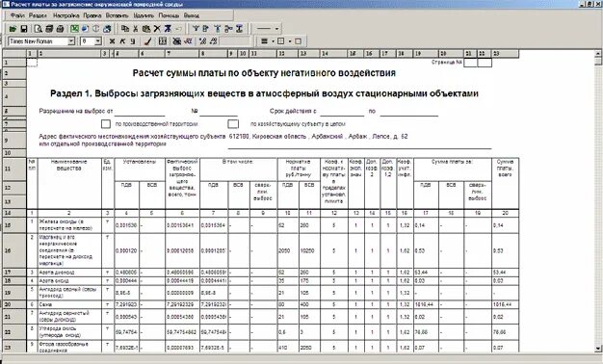Open the Помощь menu
The width and height of the screenshot is (603, 364).
point(169,15)
